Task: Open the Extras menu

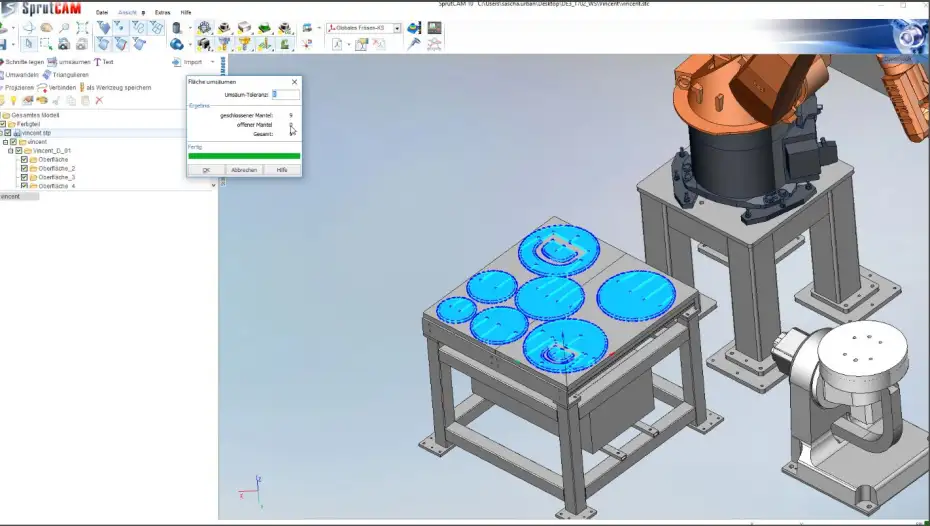Action: coord(163,12)
